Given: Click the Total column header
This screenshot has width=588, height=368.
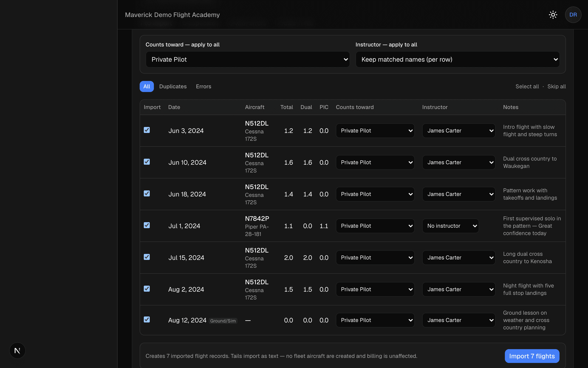Looking at the screenshot, I should click(286, 107).
